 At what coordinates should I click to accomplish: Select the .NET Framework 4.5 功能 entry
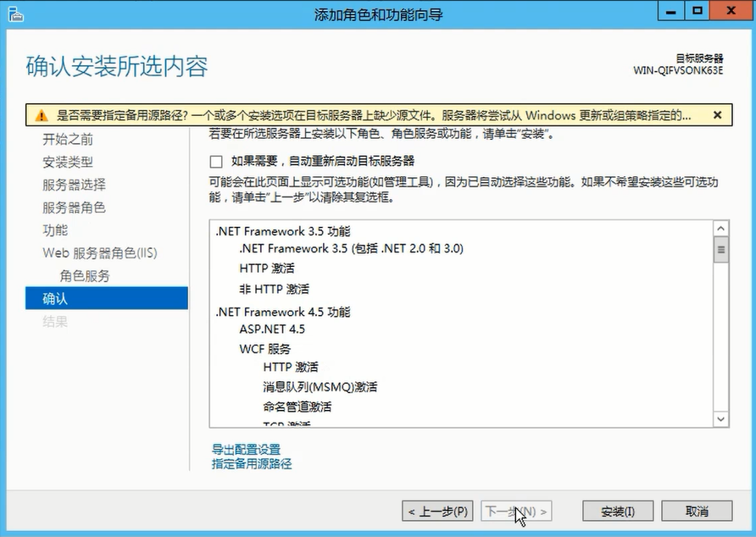283,312
